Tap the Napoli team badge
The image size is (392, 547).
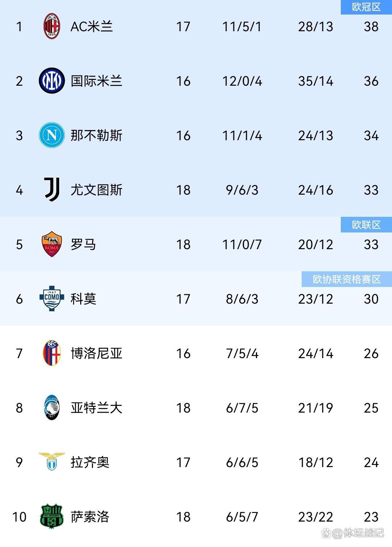pos(52,135)
